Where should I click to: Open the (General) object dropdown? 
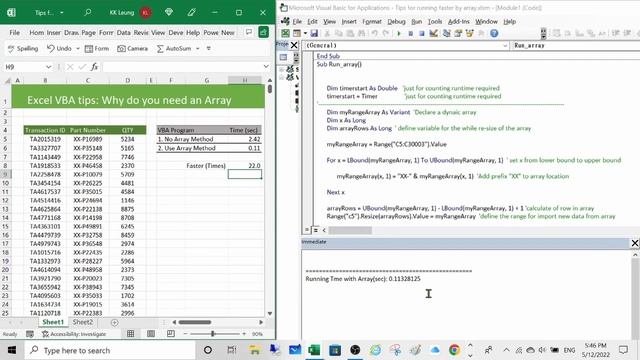(505, 46)
